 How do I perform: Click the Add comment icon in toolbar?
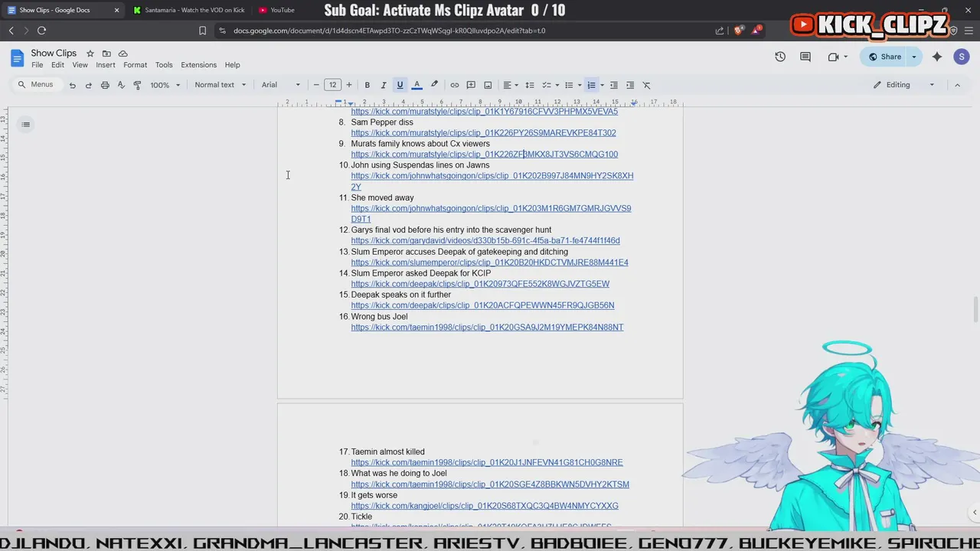point(471,85)
